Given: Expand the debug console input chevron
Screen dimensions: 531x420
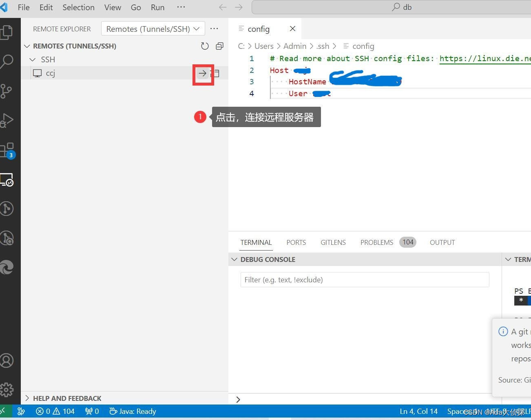Looking at the screenshot, I should pos(238,400).
